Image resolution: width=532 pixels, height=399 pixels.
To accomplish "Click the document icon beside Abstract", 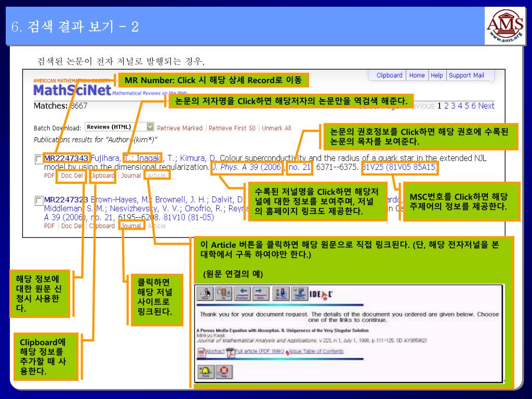I will pyautogui.click(x=202, y=352).
